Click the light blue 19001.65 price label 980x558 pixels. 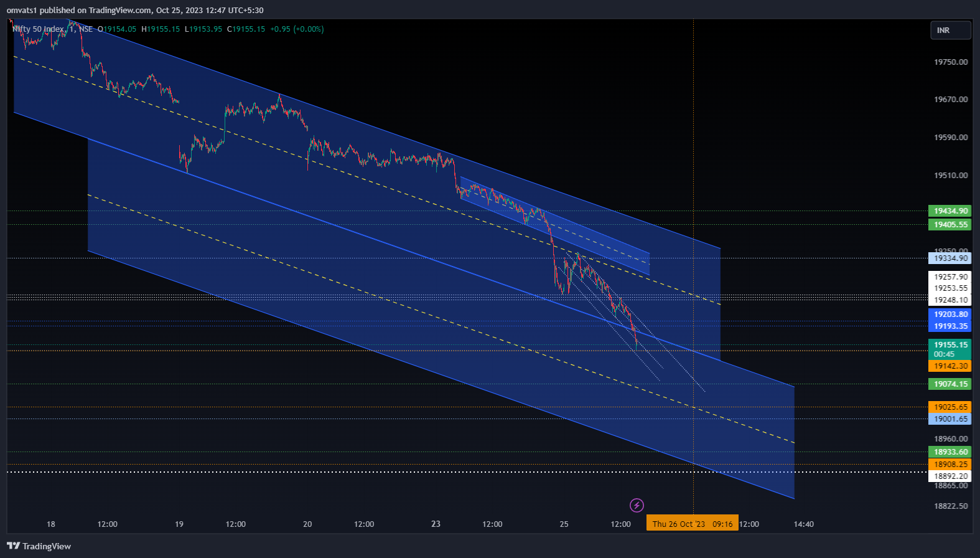tap(950, 419)
